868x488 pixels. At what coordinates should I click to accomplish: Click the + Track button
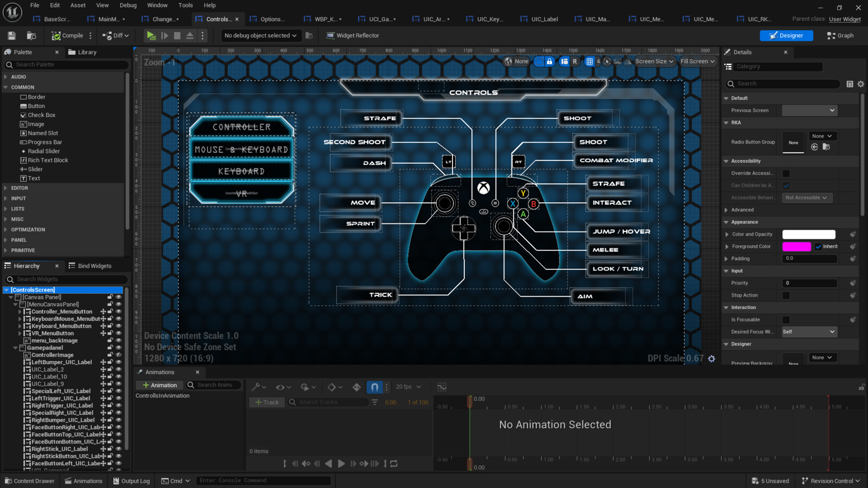pos(267,402)
